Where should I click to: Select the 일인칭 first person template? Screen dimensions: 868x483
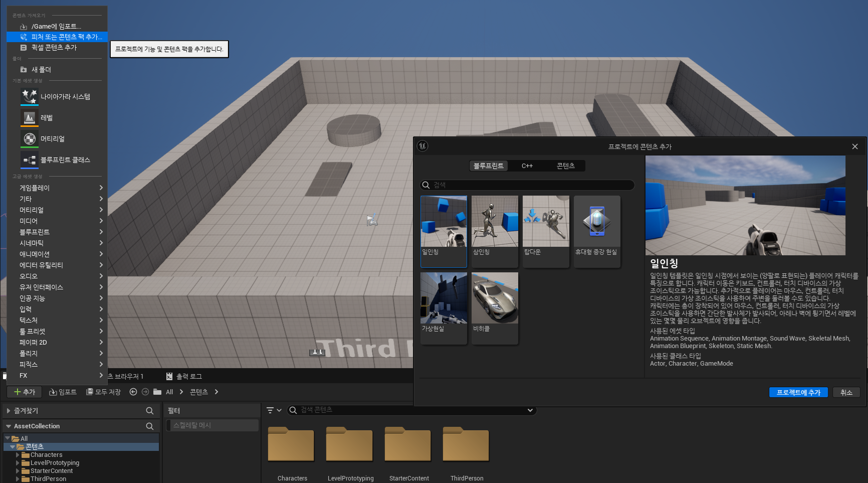444,231
